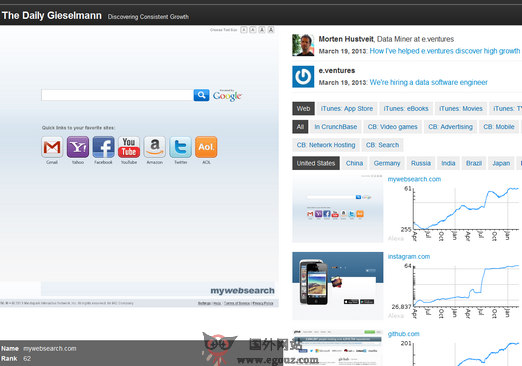Open the Facebook quick link icon

tap(103, 147)
